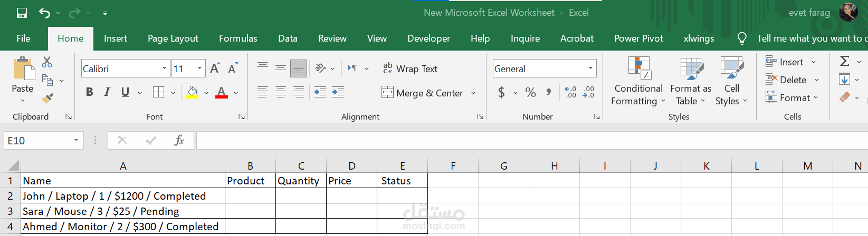Select the Format Painter brush icon

coord(47,98)
